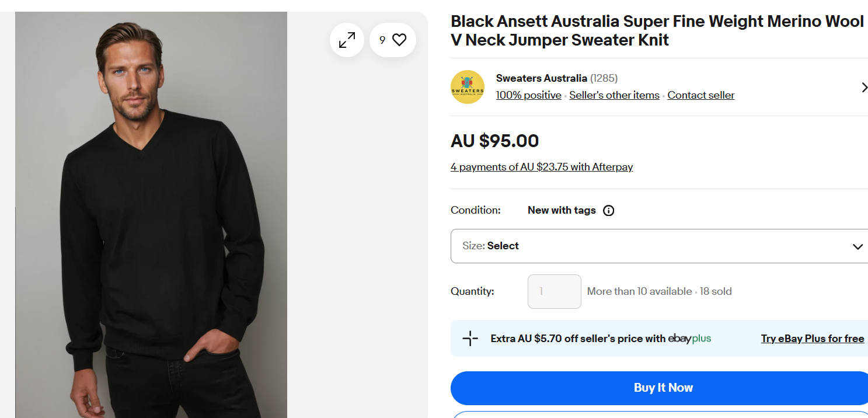The image size is (868, 418).
Task: Click the heart watchlist icon
Action: 399,40
